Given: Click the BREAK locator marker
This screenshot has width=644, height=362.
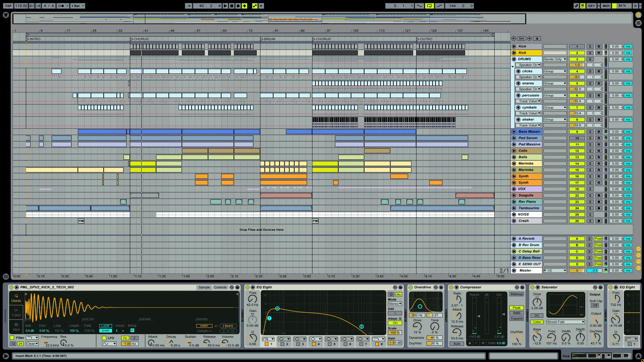Looking at the screenshot, I should click(x=268, y=39).
